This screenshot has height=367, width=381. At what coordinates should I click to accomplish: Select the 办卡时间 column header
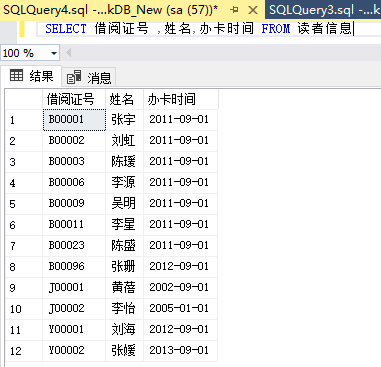pyautogui.click(x=181, y=99)
